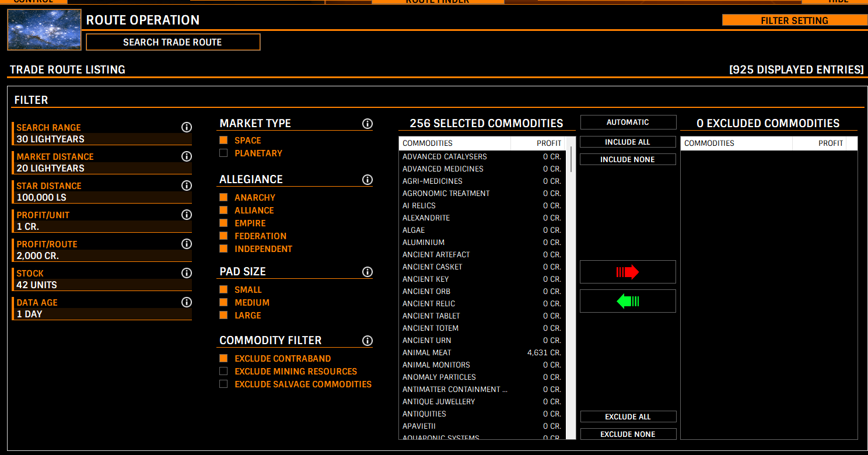Viewport: 868px width, 455px height.
Task: Select Advanced Medicines commodity row
Action: (482, 169)
